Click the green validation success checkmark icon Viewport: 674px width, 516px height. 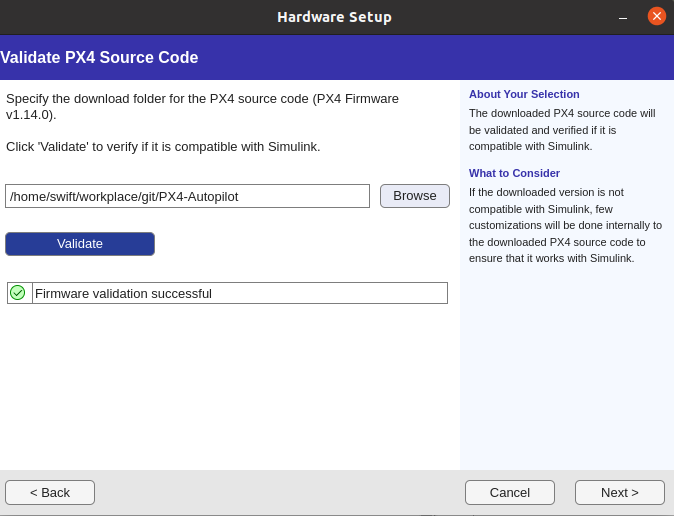click(18, 293)
